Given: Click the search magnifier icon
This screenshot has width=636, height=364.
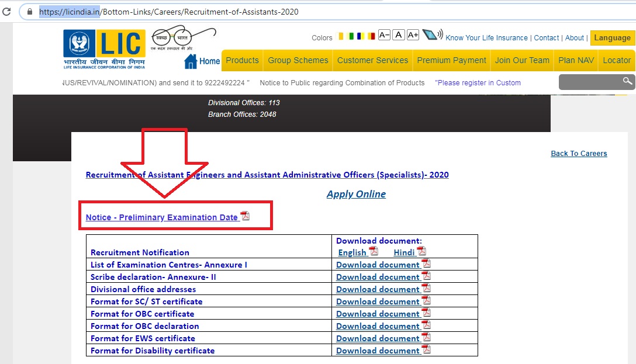Looking at the screenshot, I should [627, 81].
